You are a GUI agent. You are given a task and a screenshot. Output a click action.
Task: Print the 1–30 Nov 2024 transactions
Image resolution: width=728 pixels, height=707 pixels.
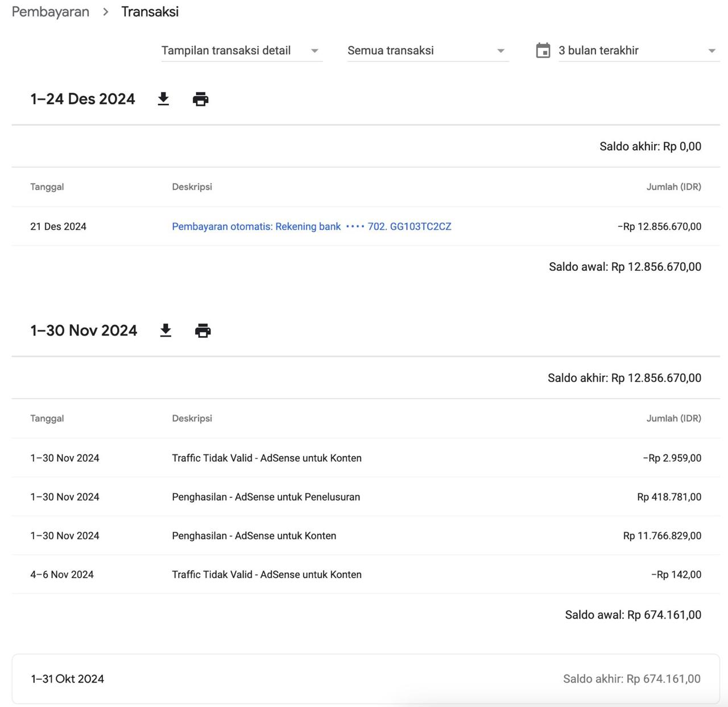(203, 330)
